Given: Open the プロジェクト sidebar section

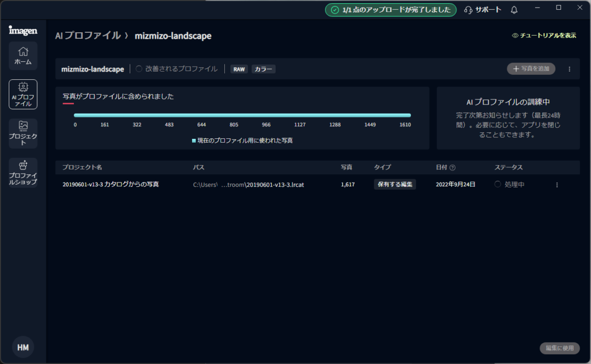Looking at the screenshot, I should pos(23,133).
